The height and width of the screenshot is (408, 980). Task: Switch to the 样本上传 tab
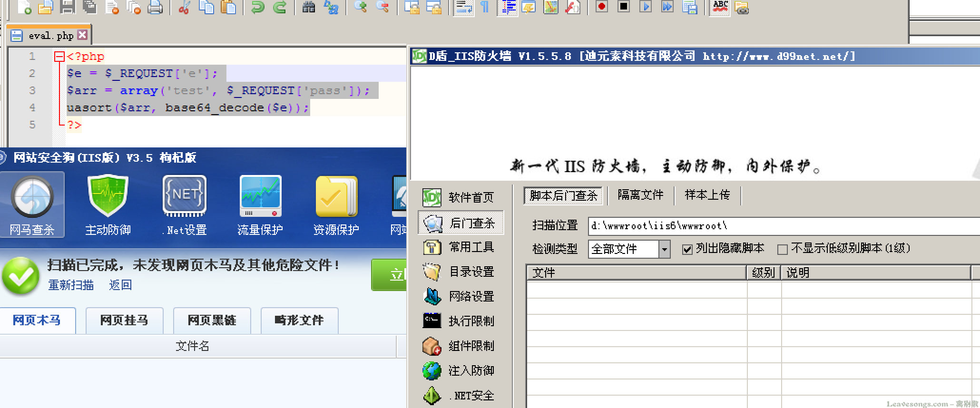point(707,195)
